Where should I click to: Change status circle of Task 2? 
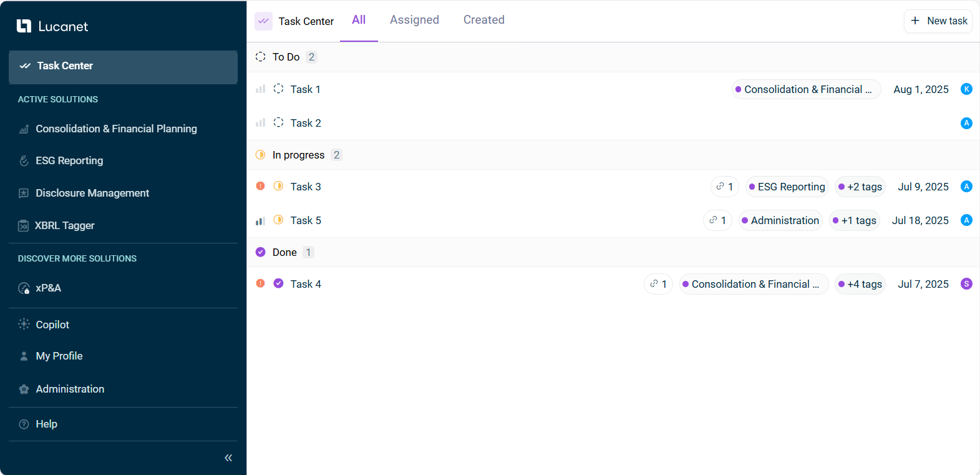[x=279, y=122]
